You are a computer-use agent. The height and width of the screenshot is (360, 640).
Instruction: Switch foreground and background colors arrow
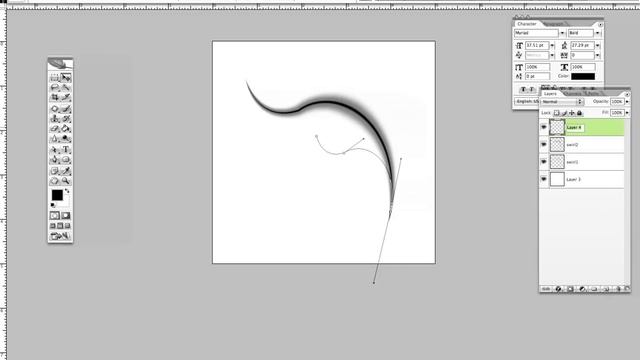tap(67, 191)
